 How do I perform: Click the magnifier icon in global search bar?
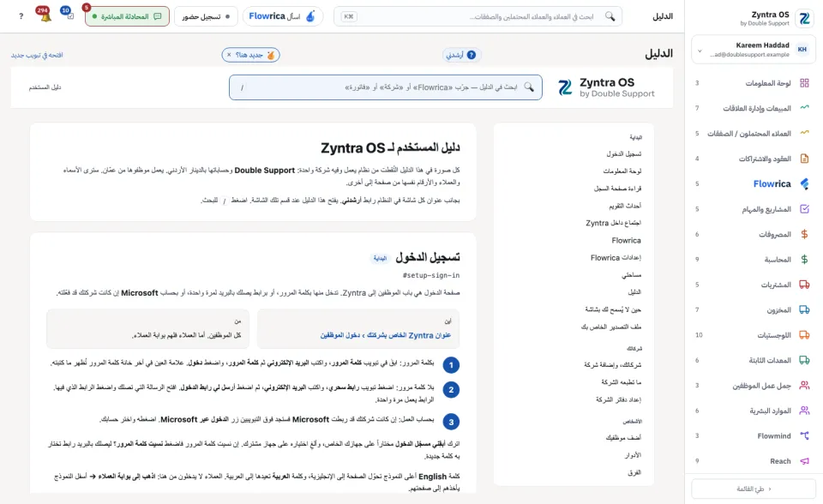(x=610, y=16)
